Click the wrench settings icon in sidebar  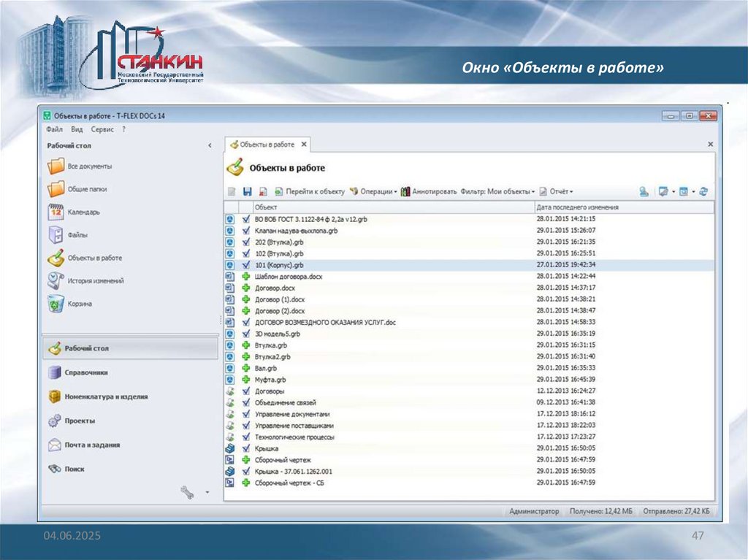[187, 493]
